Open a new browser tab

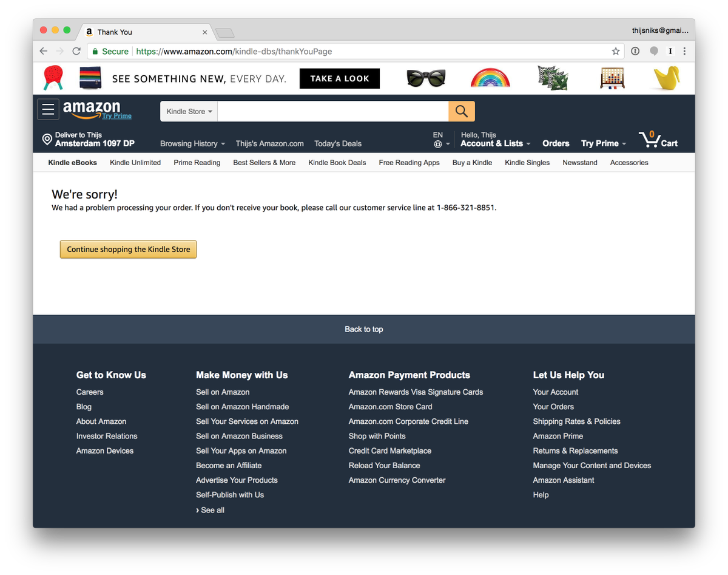tap(224, 33)
